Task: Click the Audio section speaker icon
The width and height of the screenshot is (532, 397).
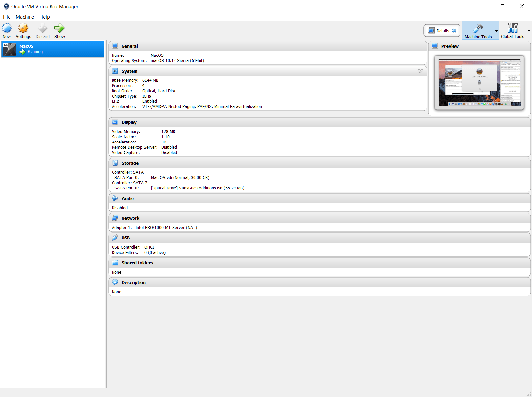Action: coord(115,198)
